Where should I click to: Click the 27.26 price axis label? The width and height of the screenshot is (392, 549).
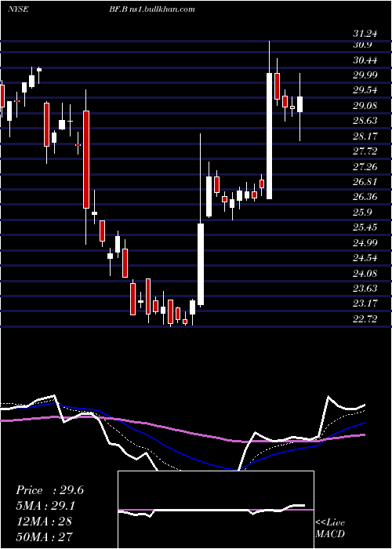[x=365, y=166]
